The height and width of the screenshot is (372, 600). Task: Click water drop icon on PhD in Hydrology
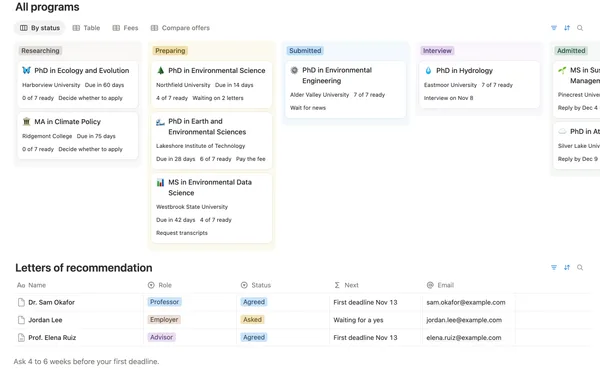click(x=428, y=70)
